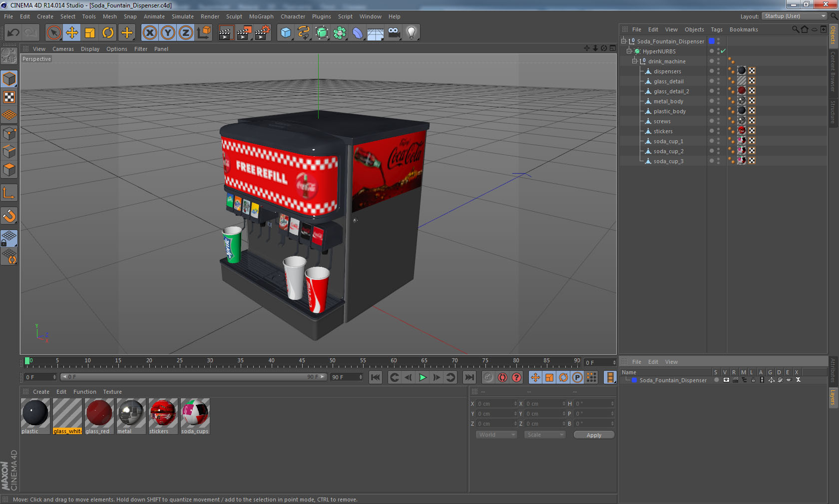Select the soda_cups material swatch
Screen dimensions: 839x504
click(195, 416)
